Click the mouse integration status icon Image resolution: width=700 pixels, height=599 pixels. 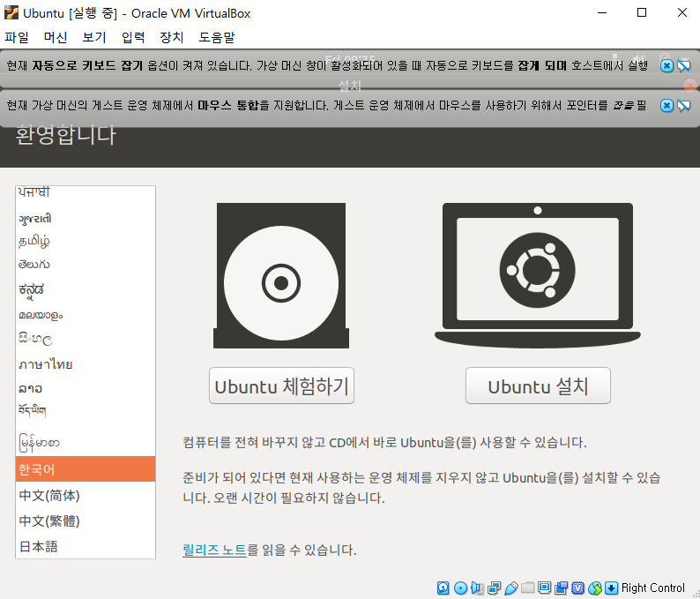click(x=595, y=588)
